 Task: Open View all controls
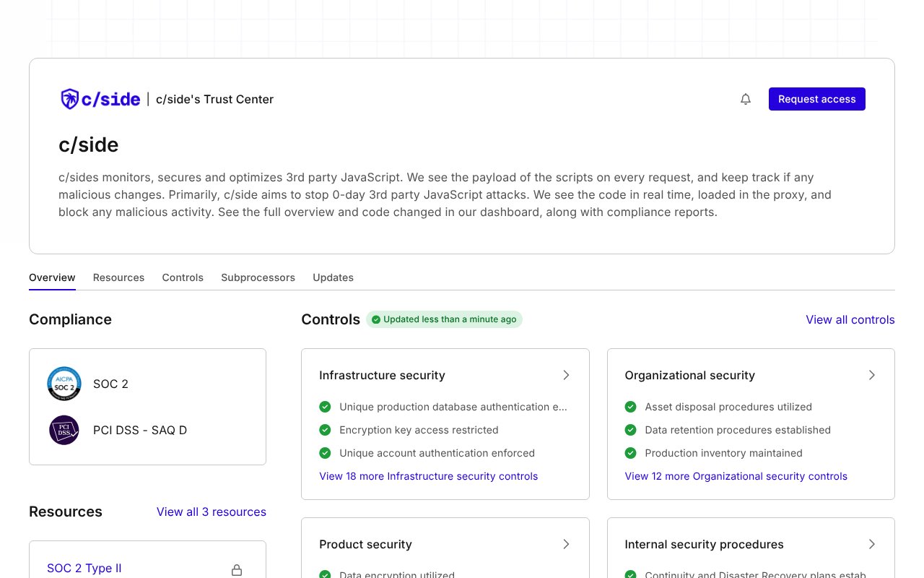click(850, 319)
